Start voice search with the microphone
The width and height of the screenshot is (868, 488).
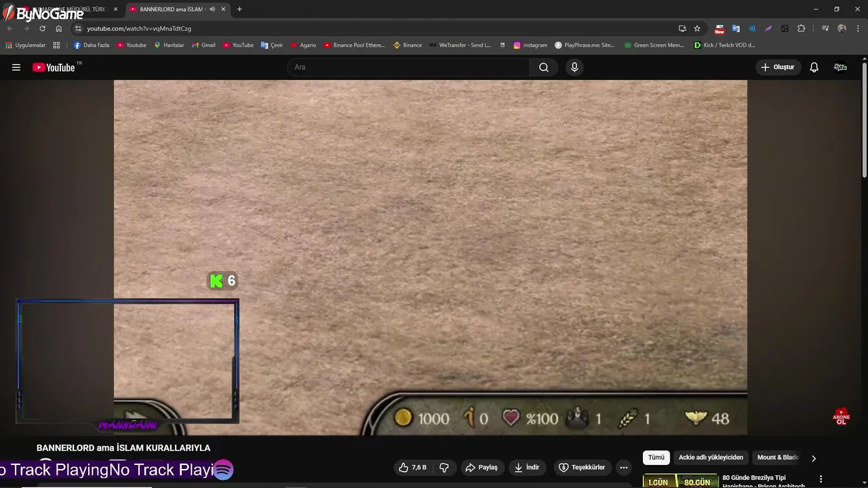[574, 67]
